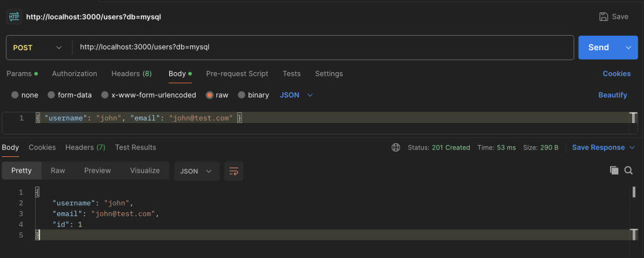Open the raw body JSON format dropdown
This screenshot has height=258, width=644.
click(296, 95)
